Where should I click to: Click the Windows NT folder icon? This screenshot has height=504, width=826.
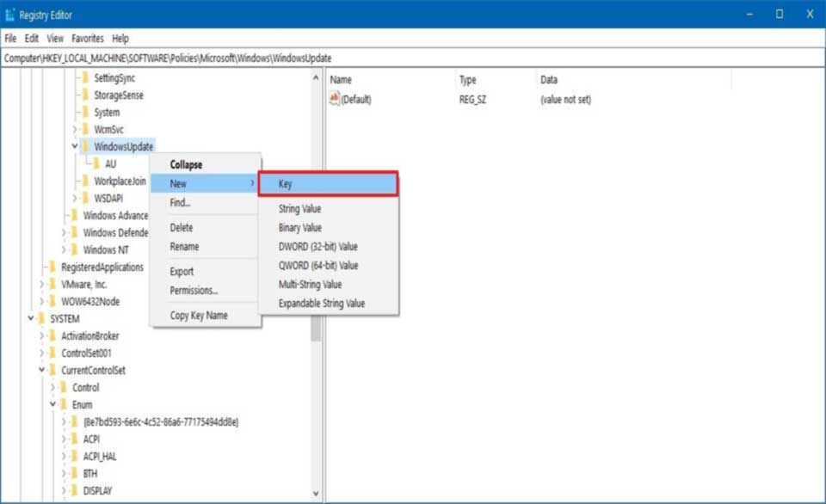[74, 249]
